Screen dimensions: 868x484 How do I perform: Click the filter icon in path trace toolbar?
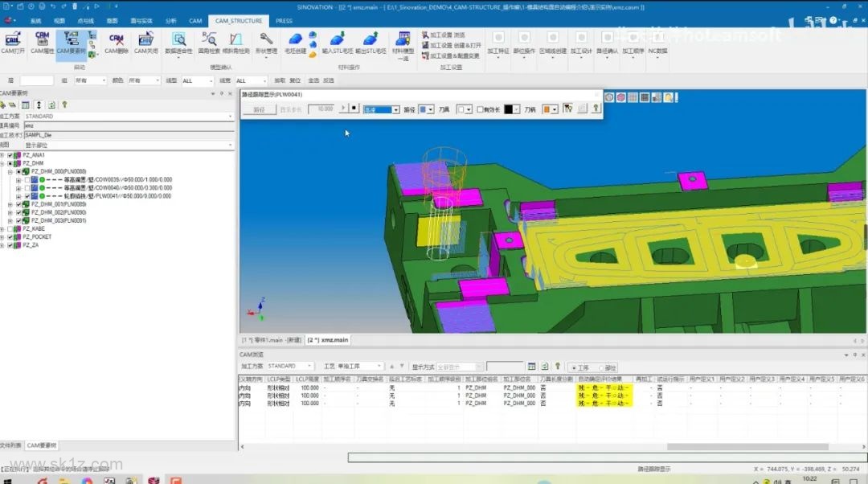pyautogui.click(x=567, y=109)
